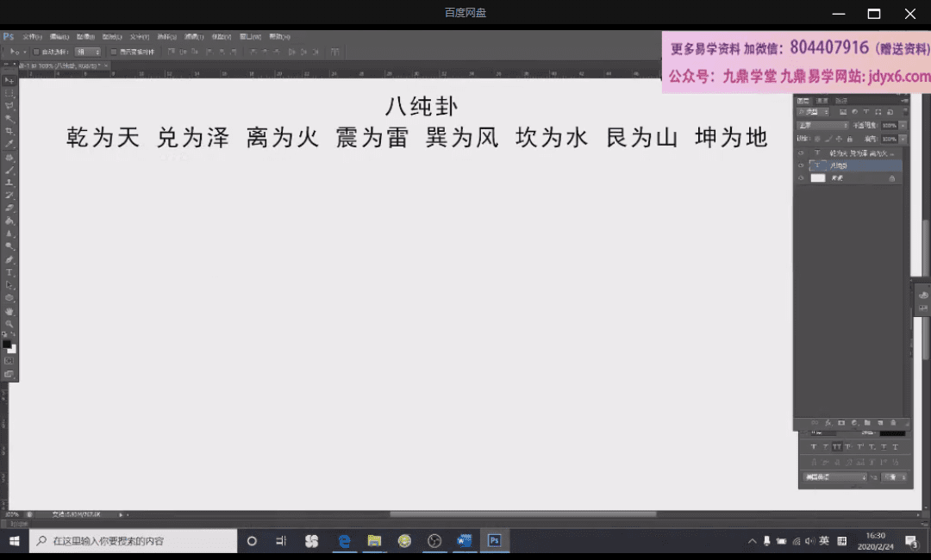Open the 文件 menu

coord(32,37)
